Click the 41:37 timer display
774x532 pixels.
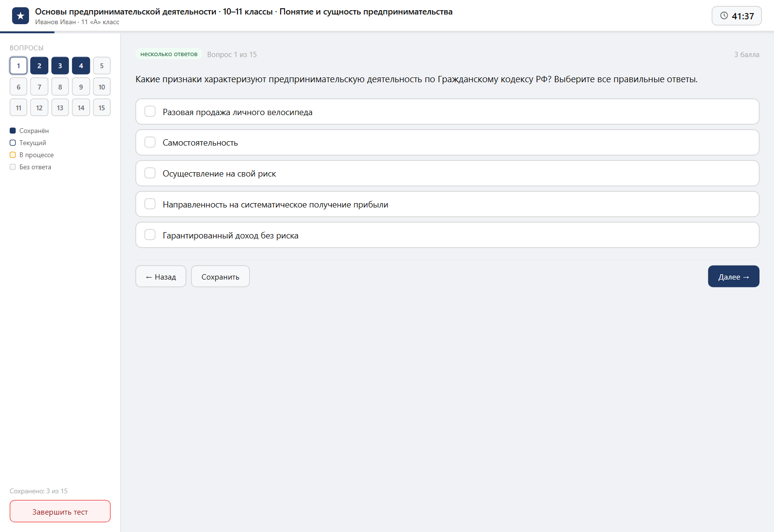[737, 16]
